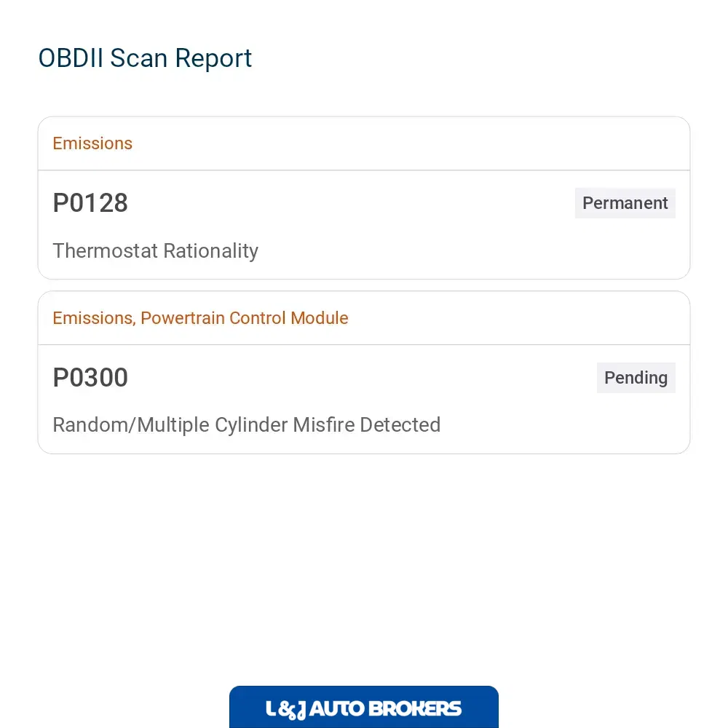The height and width of the screenshot is (728, 728).
Task: Click Powertrain Control Module label text
Action: [244, 318]
